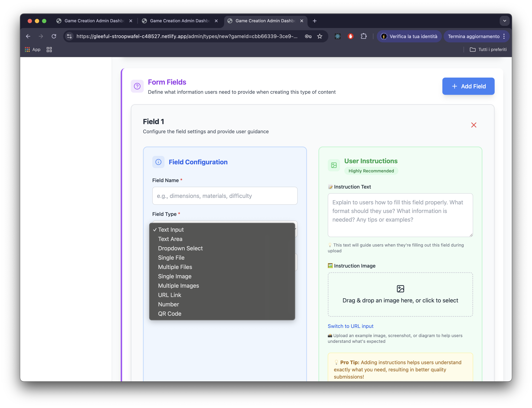Pick Multiple Images in the dropdown list

point(178,286)
